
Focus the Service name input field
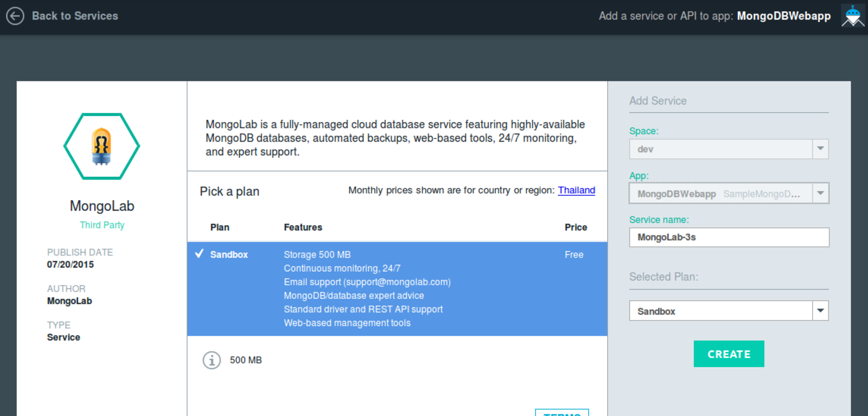click(x=729, y=237)
